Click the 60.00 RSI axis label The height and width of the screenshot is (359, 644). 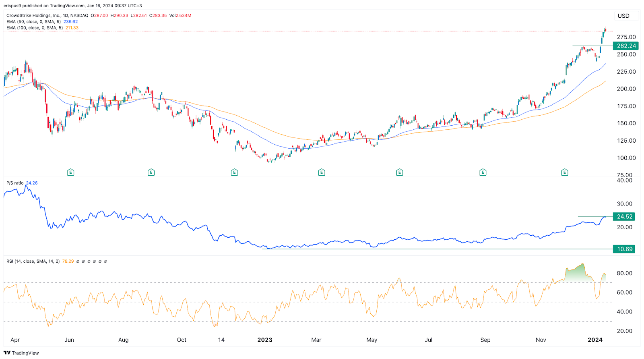[x=625, y=293]
